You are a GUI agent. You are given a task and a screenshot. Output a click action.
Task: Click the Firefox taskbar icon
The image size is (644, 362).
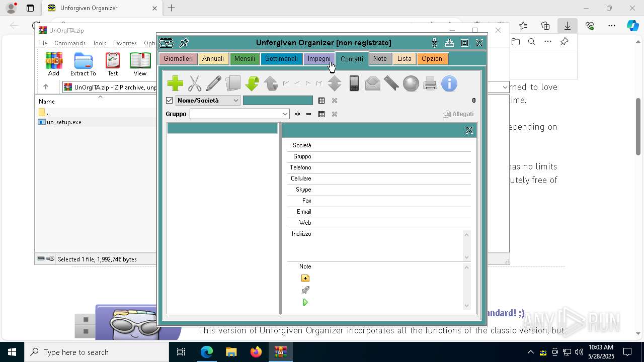[x=256, y=352]
